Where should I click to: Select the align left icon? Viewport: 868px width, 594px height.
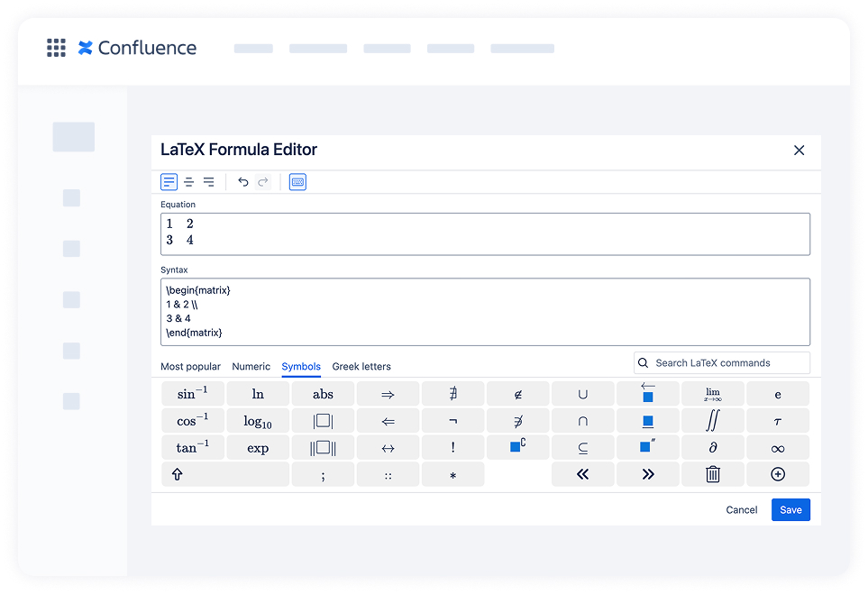169,181
